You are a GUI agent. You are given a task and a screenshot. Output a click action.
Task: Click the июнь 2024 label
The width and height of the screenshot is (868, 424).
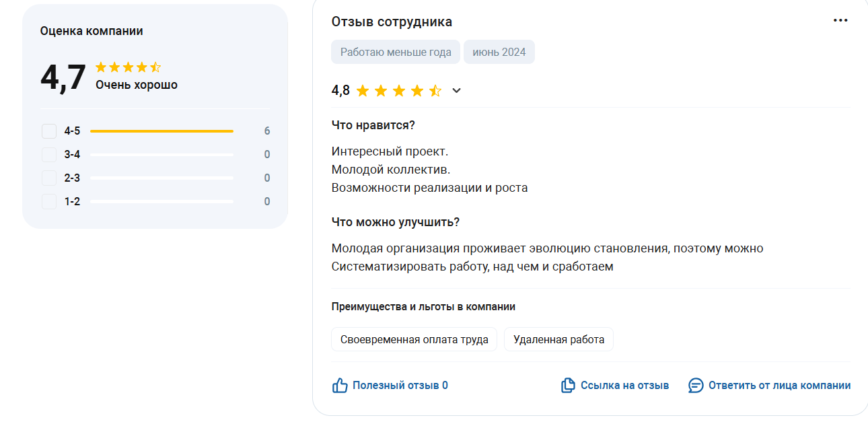coord(499,52)
